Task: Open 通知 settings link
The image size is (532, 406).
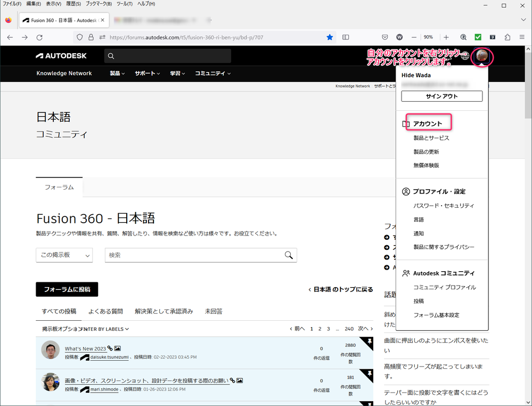Action: [x=419, y=233]
